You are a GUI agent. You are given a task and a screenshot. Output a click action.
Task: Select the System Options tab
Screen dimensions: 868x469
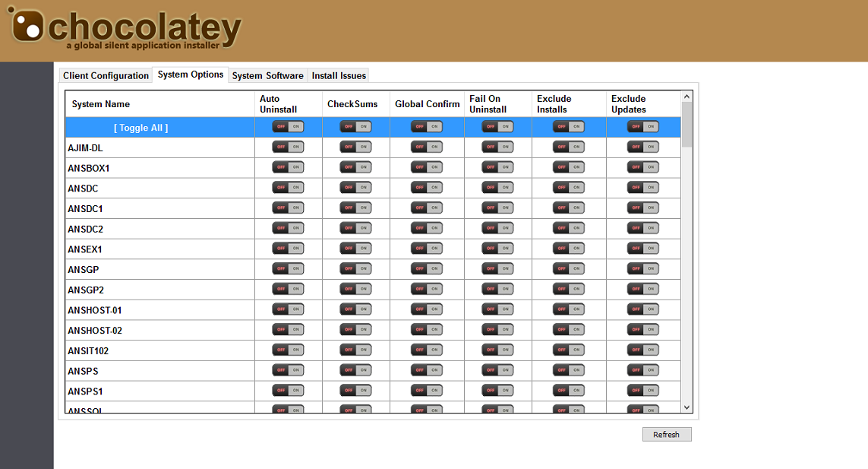pos(191,74)
